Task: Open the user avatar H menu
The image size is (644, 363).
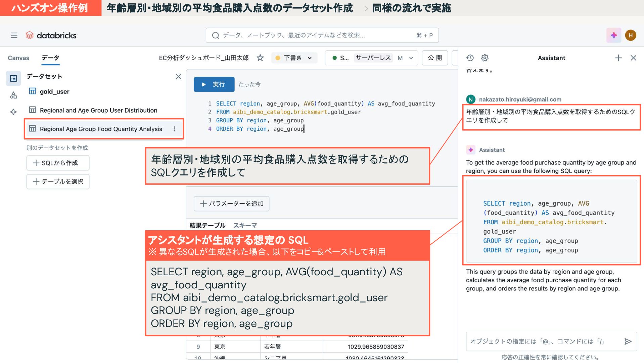Action: 631,35
